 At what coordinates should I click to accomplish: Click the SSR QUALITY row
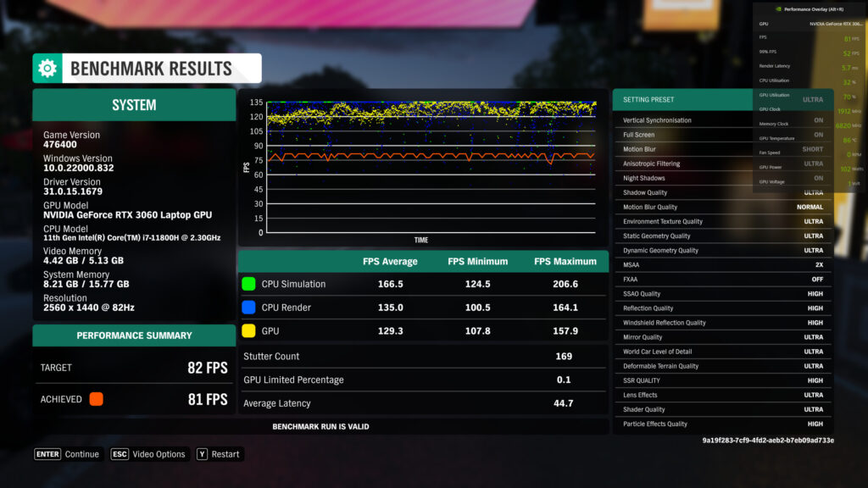pyautogui.click(x=723, y=380)
